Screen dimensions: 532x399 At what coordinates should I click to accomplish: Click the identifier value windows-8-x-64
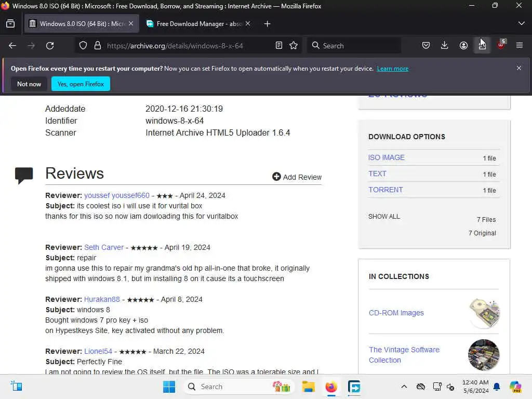175,121
